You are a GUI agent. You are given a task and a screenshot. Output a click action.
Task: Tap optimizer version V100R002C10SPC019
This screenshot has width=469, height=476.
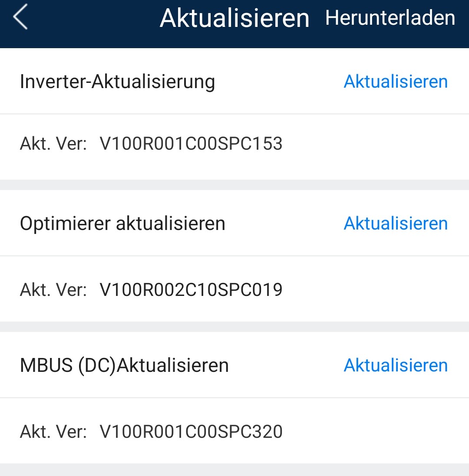[191, 289]
